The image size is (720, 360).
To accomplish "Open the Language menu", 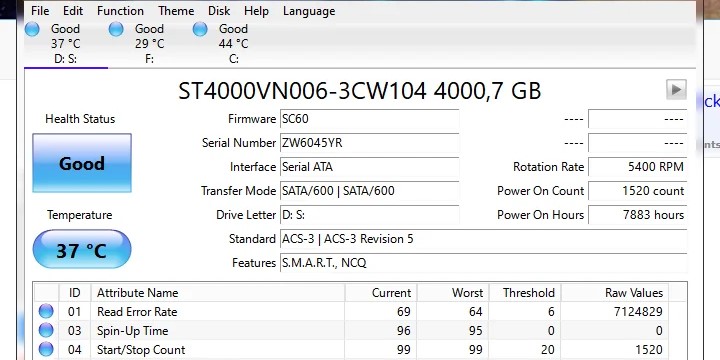I will (x=309, y=11).
